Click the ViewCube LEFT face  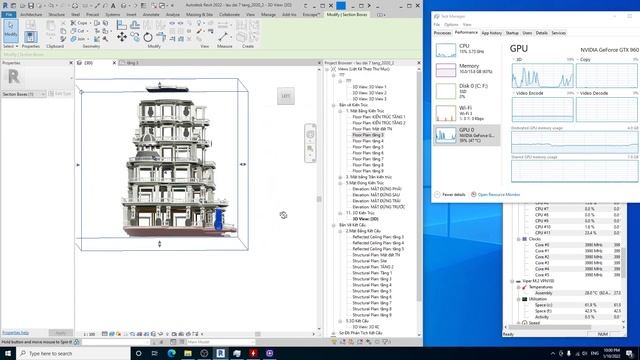pos(286,96)
